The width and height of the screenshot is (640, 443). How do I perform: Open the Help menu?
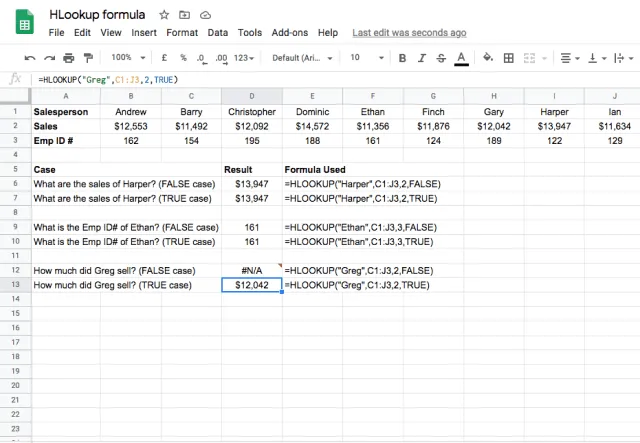328,33
